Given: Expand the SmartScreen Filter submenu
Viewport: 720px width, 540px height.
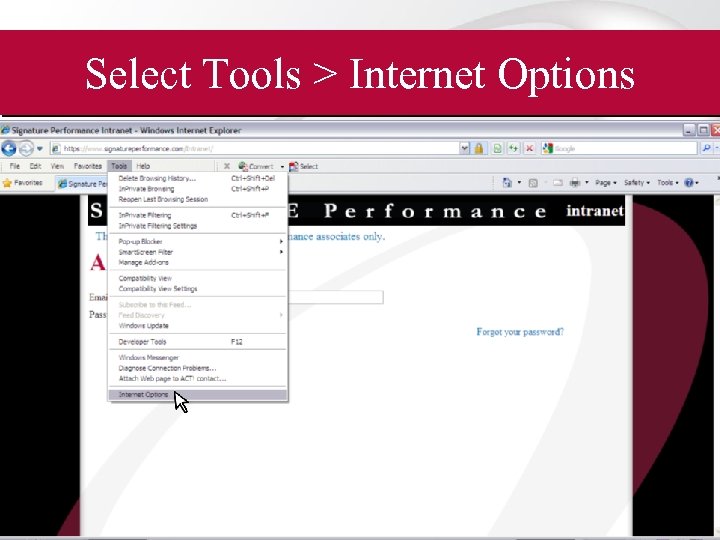Looking at the screenshot, I should (x=197, y=252).
